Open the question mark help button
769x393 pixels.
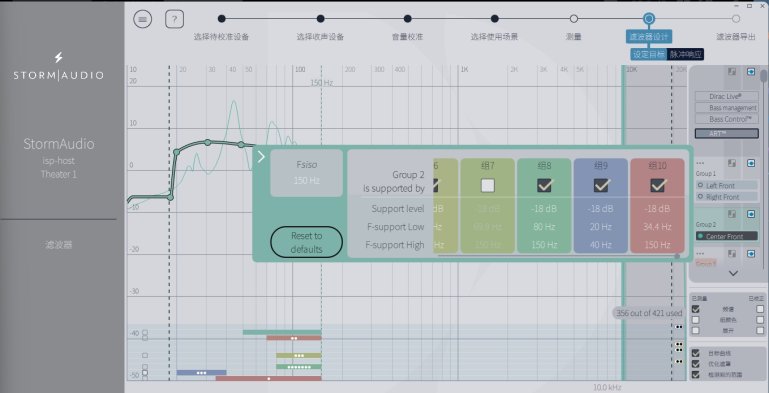pos(174,20)
